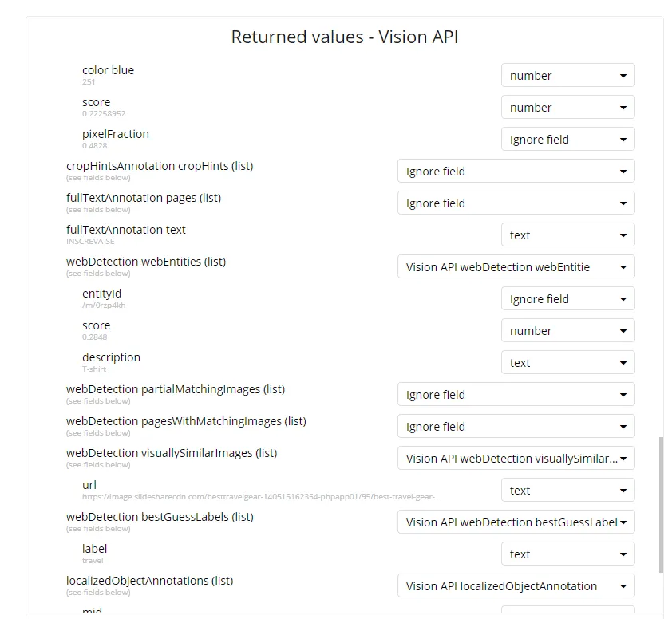Image resolution: width=672 pixels, height=619 pixels.
Task: Select the entityId field type dropdown
Action: [567, 299]
